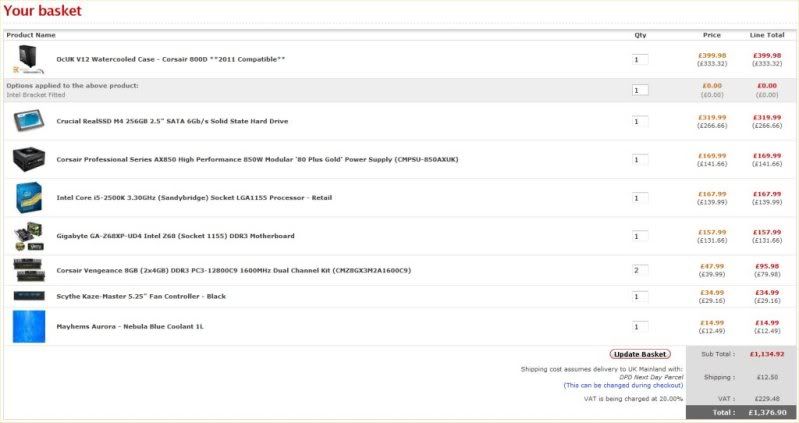Open the Corsair Vengeance RAM thumbnail
799x423 pixels.
[29, 270]
